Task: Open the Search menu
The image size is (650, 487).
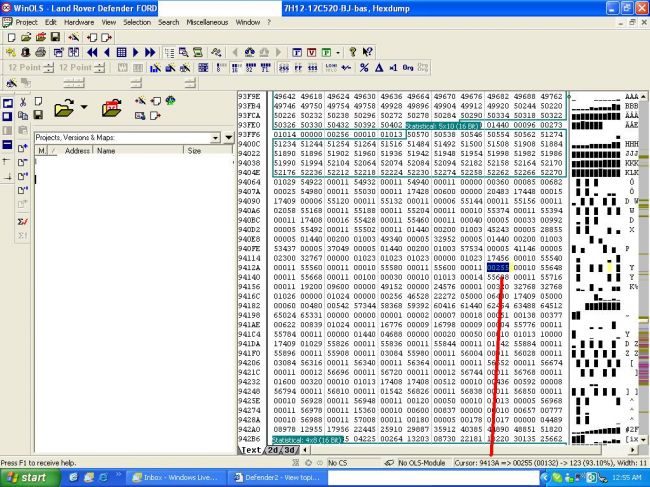Action: click(168, 22)
